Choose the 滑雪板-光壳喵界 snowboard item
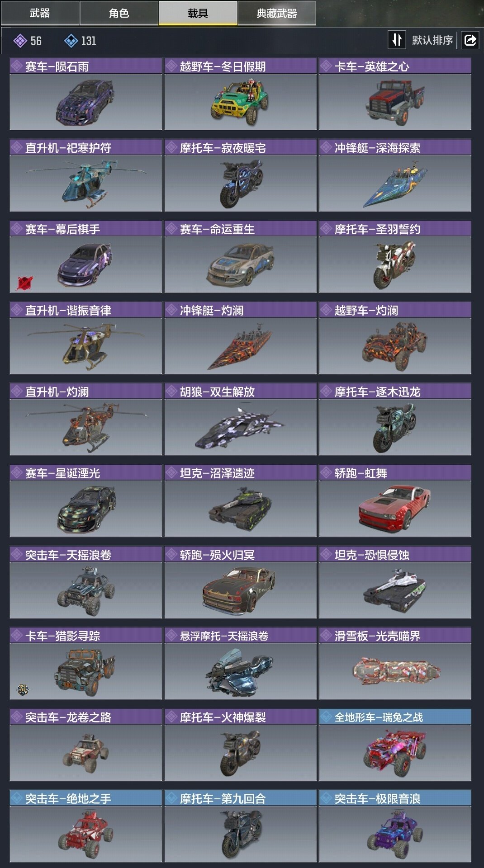 [x=395, y=664]
